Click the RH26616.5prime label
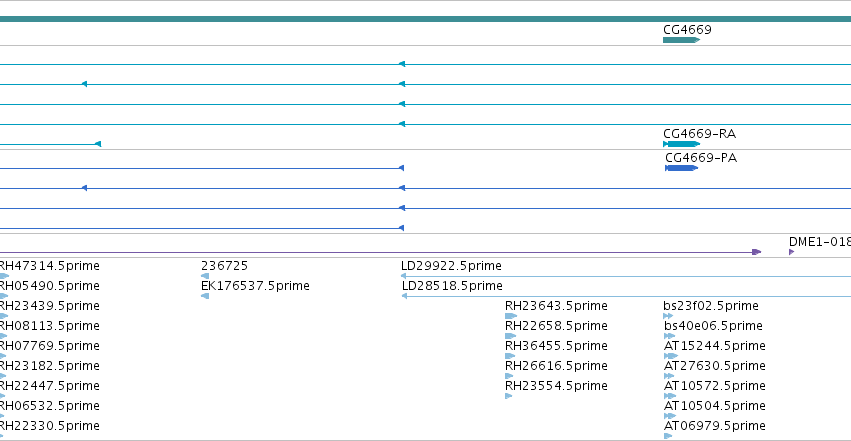Image resolution: width=851 pixels, height=441 pixels. tap(556, 366)
